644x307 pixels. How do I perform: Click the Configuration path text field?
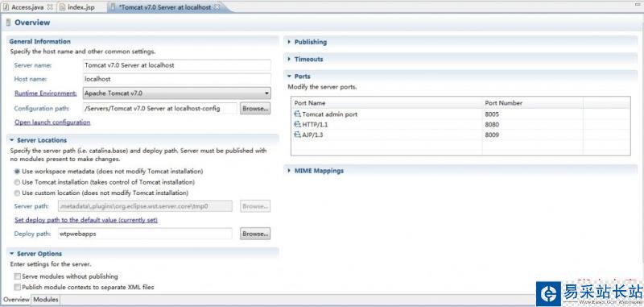159,109
